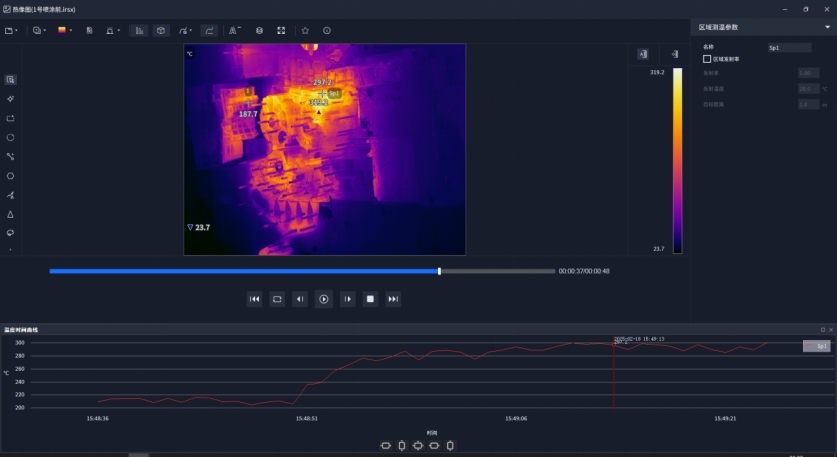Select the rectangle region tool
This screenshot has height=457, width=837.
[x=10, y=118]
